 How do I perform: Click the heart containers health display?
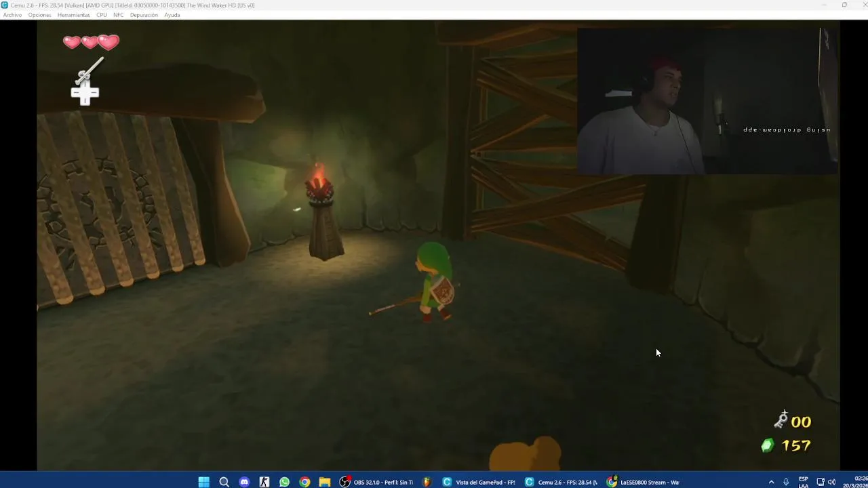[x=91, y=43]
